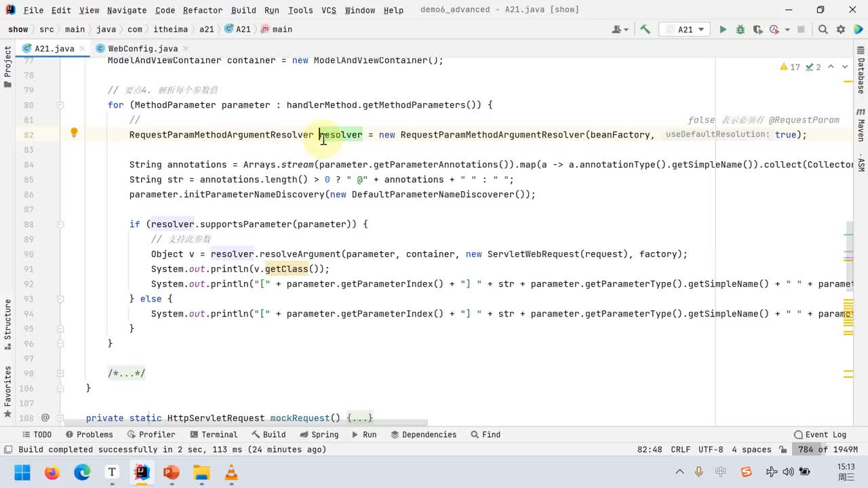Open the Maven tool window
The image size is (868, 488).
[861, 125]
